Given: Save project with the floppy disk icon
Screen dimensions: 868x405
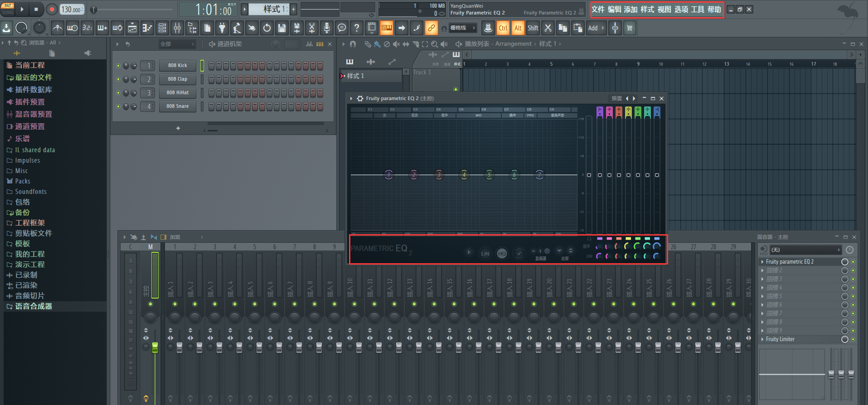Looking at the screenshot, I should pyautogui.click(x=282, y=28).
